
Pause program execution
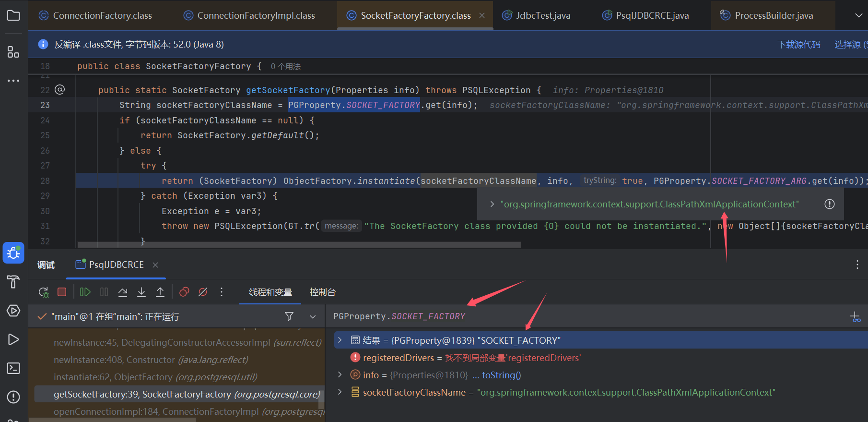point(104,292)
